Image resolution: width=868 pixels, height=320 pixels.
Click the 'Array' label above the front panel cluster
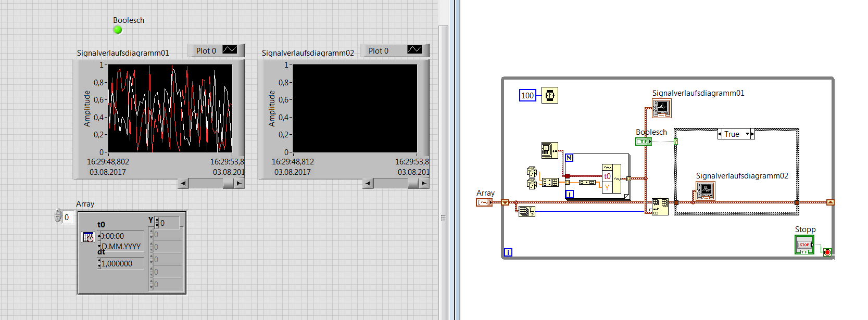(x=85, y=204)
